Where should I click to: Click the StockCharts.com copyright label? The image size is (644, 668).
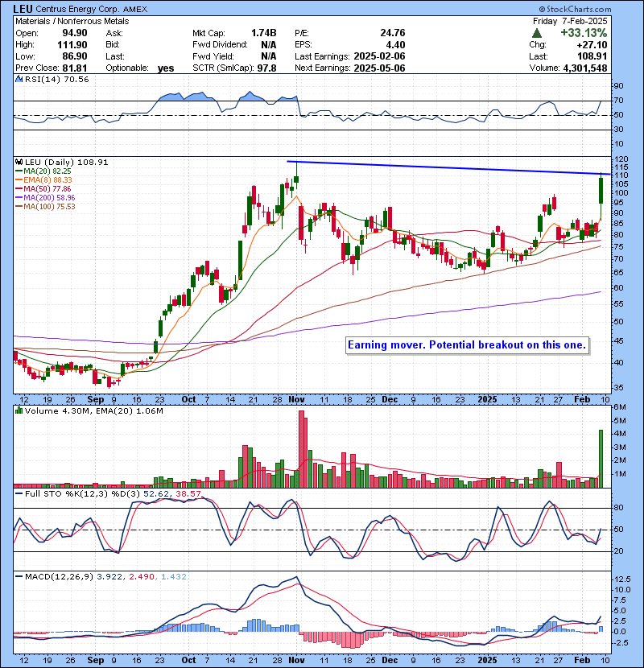(575, 9)
